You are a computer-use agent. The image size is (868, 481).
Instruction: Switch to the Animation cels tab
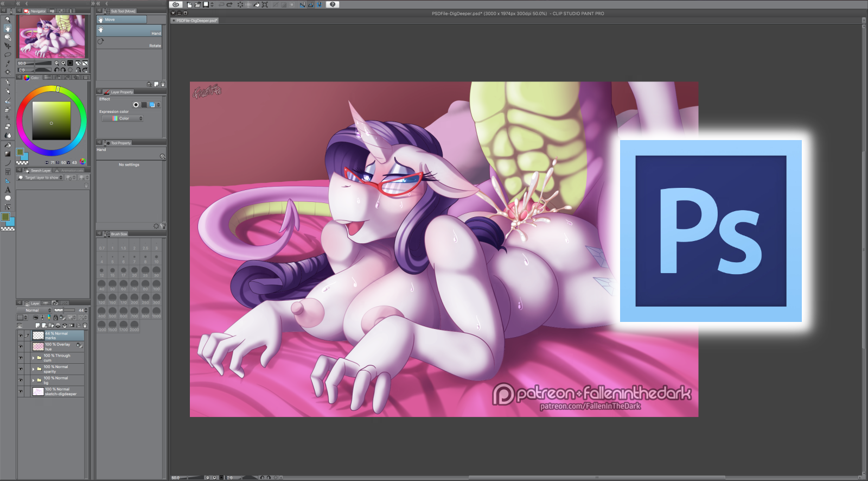[69, 170]
